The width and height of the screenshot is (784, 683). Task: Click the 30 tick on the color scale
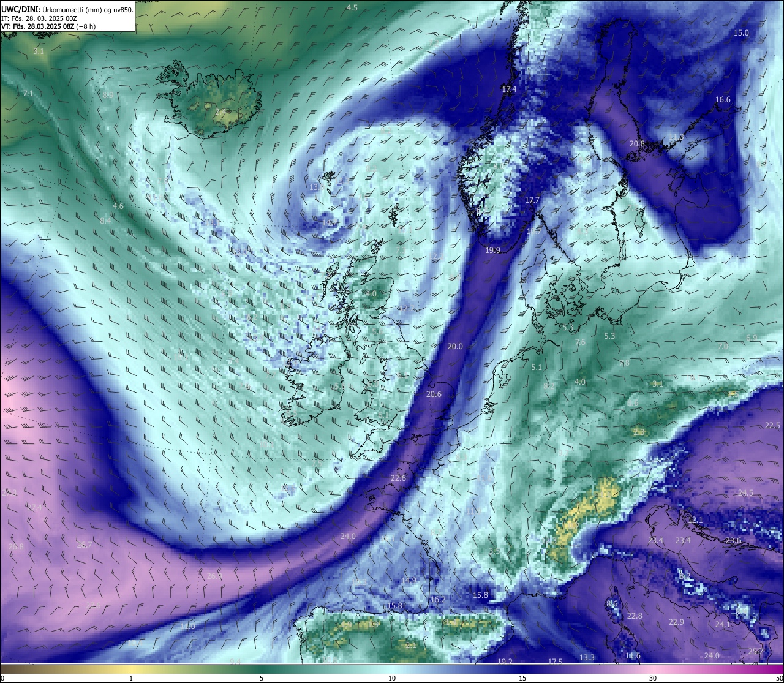pyautogui.click(x=653, y=678)
